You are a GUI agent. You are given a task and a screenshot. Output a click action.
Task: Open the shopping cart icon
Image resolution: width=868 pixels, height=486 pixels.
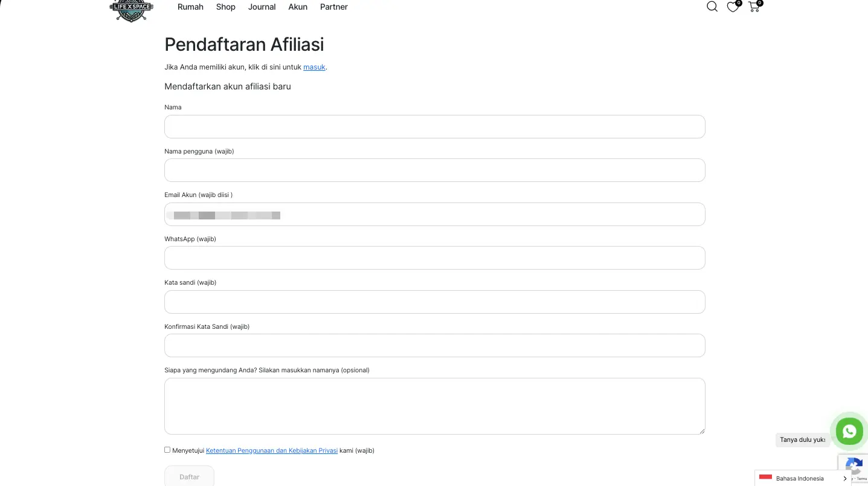[x=754, y=6]
